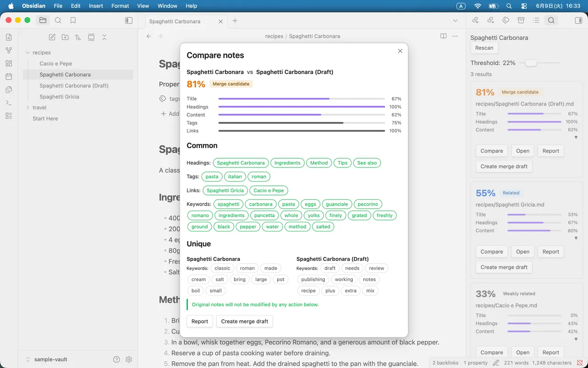Viewport: 588px width, 368px height.
Task: Click the Rescan button
Action: pos(484,48)
